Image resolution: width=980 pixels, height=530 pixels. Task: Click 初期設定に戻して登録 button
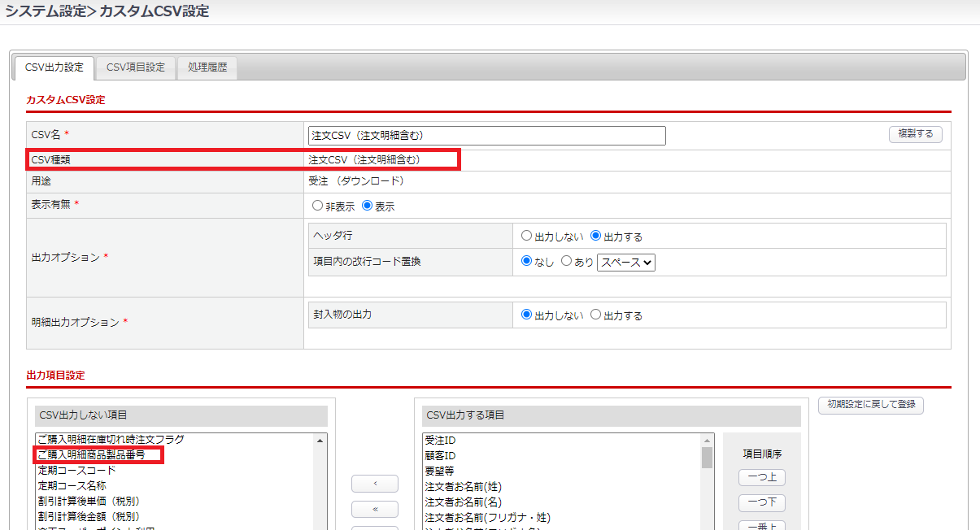870,405
